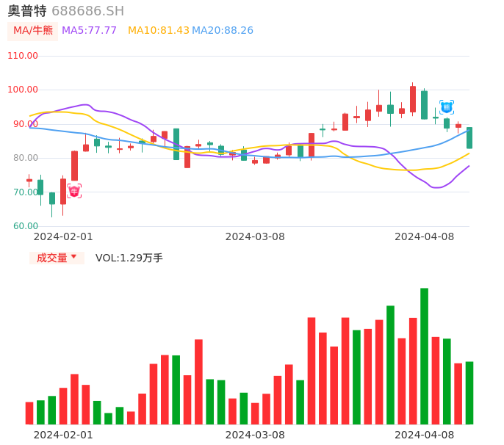Screen dimensions: 504x445
Task: Click the first red volume bar on the left
Action: point(29,413)
